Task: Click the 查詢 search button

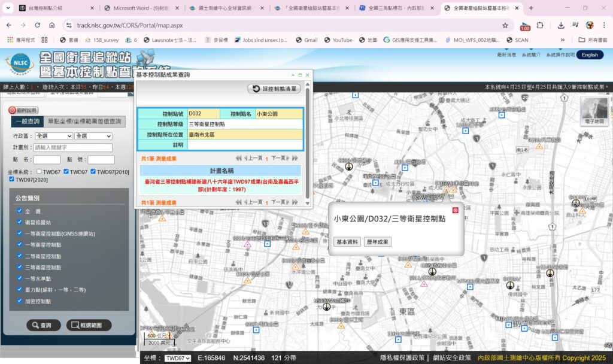Action: point(43,325)
